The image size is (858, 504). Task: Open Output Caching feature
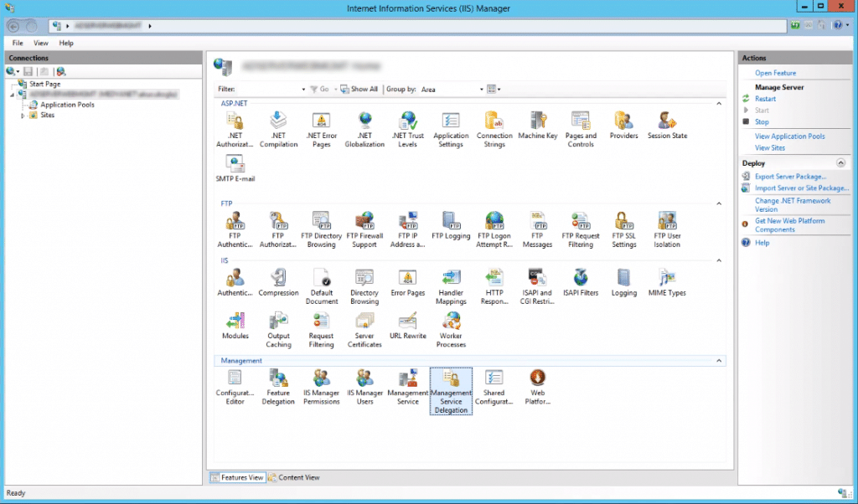point(278,330)
